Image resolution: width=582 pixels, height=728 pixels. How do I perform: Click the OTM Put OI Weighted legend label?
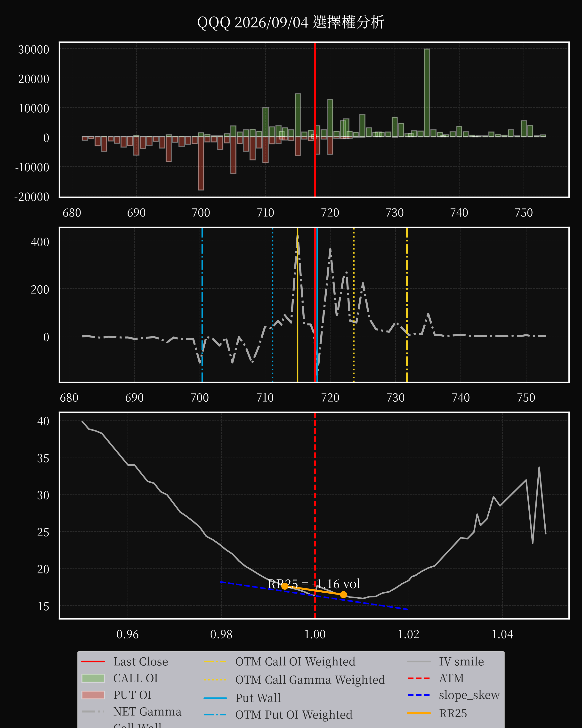pyautogui.click(x=294, y=715)
